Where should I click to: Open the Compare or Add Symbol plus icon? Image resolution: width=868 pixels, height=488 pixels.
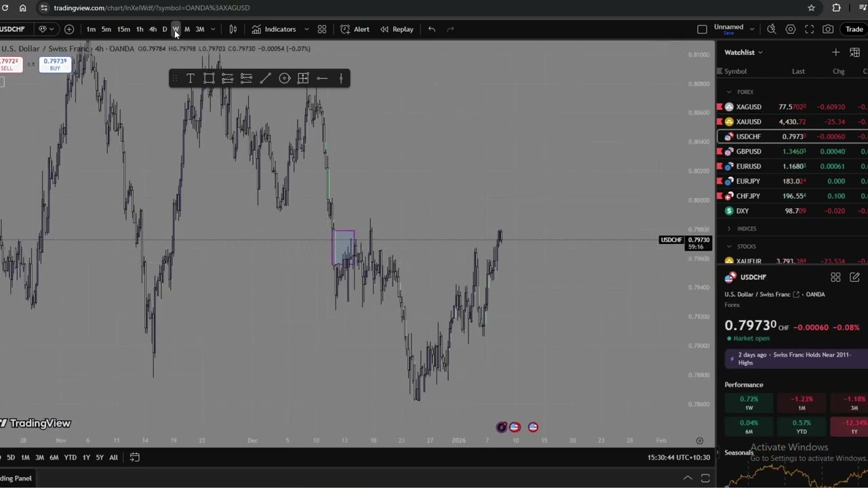69,29
